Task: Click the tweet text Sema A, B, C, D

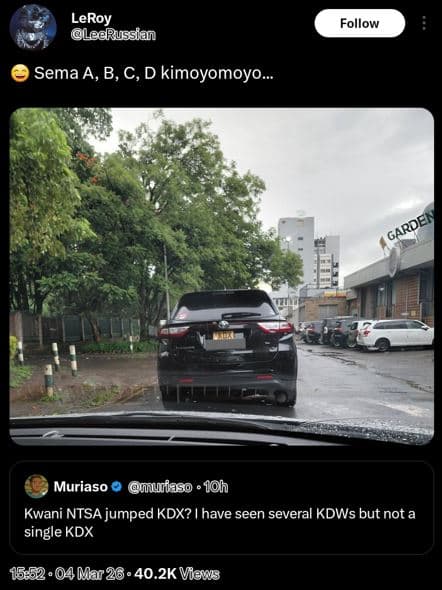Action: point(95,73)
